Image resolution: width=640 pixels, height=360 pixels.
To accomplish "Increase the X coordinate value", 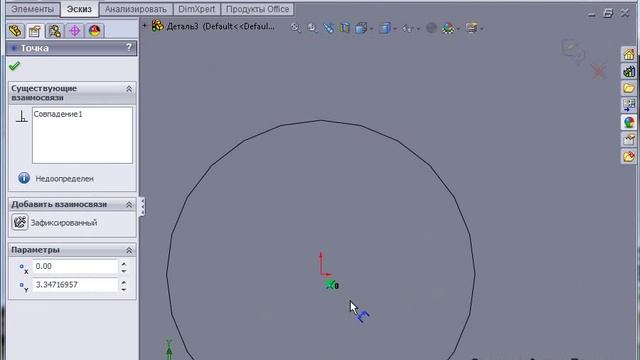I will 124,263.
